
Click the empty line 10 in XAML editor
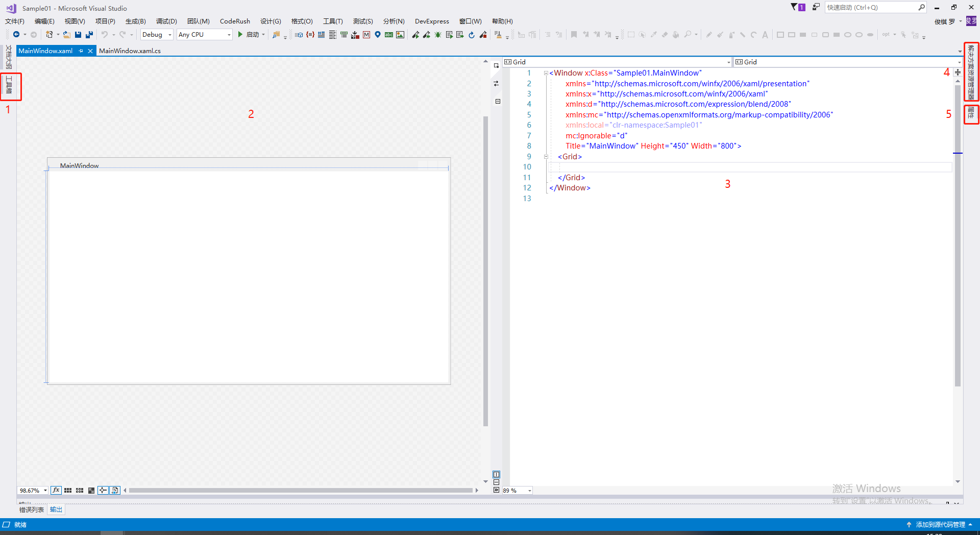(750, 167)
